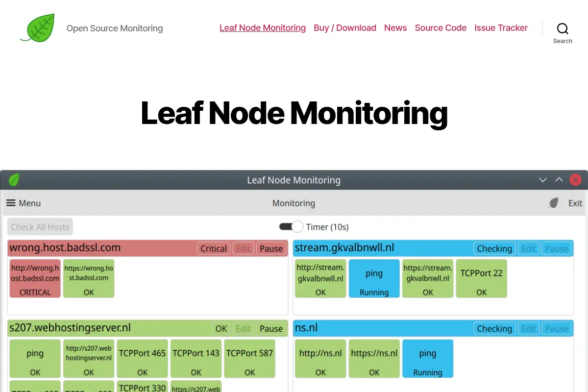The height and width of the screenshot is (392, 588).
Task: Open the site Search icon
Action: (563, 33)
